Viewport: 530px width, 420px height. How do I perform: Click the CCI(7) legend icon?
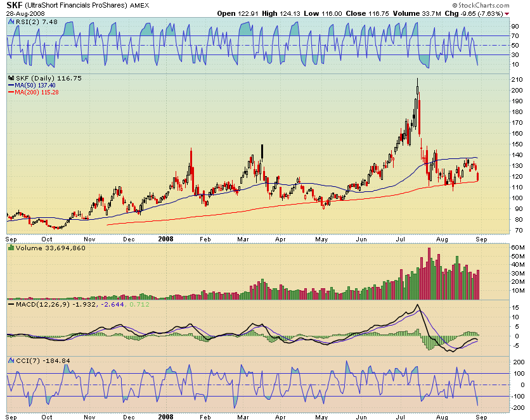click(x=11, y=360)
